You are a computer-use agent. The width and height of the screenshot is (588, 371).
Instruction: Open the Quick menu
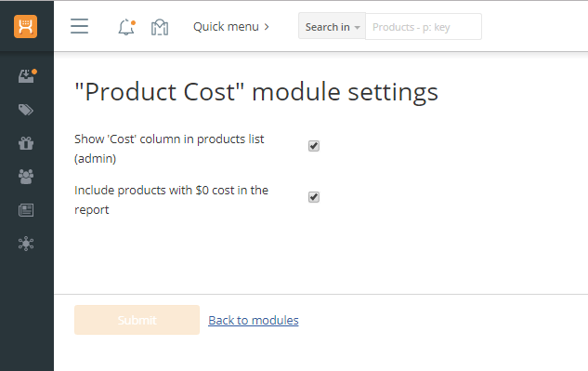(231, 27)
